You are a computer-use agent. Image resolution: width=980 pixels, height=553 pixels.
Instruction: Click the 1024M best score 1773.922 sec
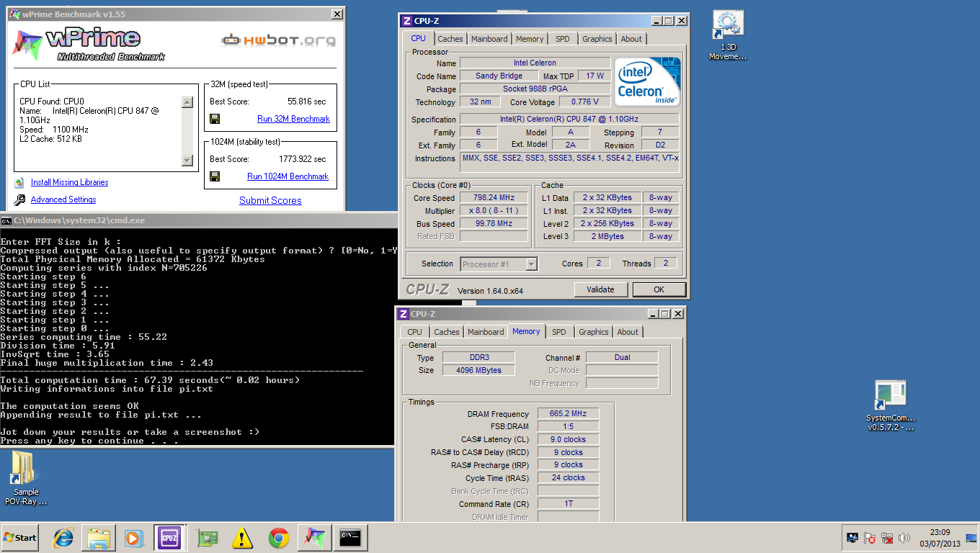[302, 159]
